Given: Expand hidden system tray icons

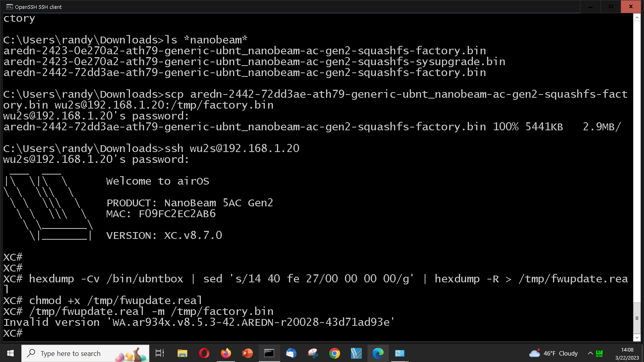Looking at the screenshot, I should click(590, 353).
